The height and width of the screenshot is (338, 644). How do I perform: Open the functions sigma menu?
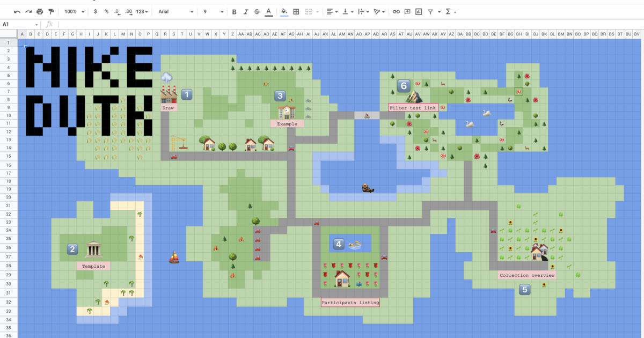click(x=450, y=11)
